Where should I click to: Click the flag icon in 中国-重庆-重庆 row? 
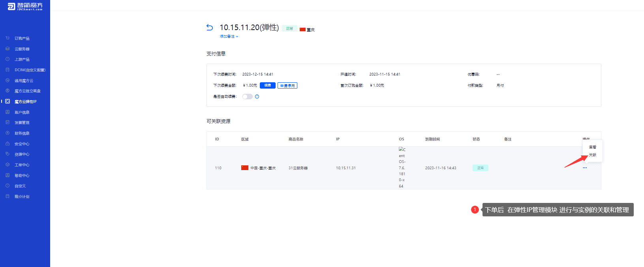point(245,168)
